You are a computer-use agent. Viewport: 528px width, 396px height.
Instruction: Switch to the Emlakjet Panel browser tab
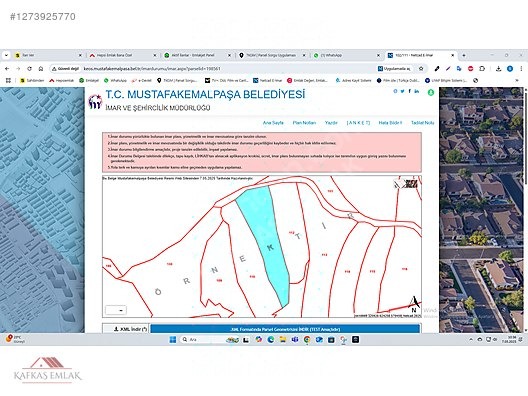(197, 55)
